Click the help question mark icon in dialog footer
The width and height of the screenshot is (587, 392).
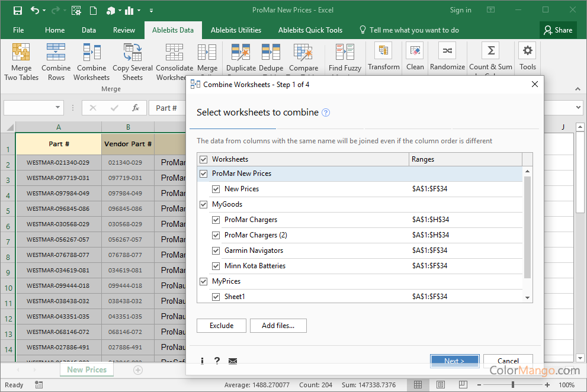[x=217, y=361]
